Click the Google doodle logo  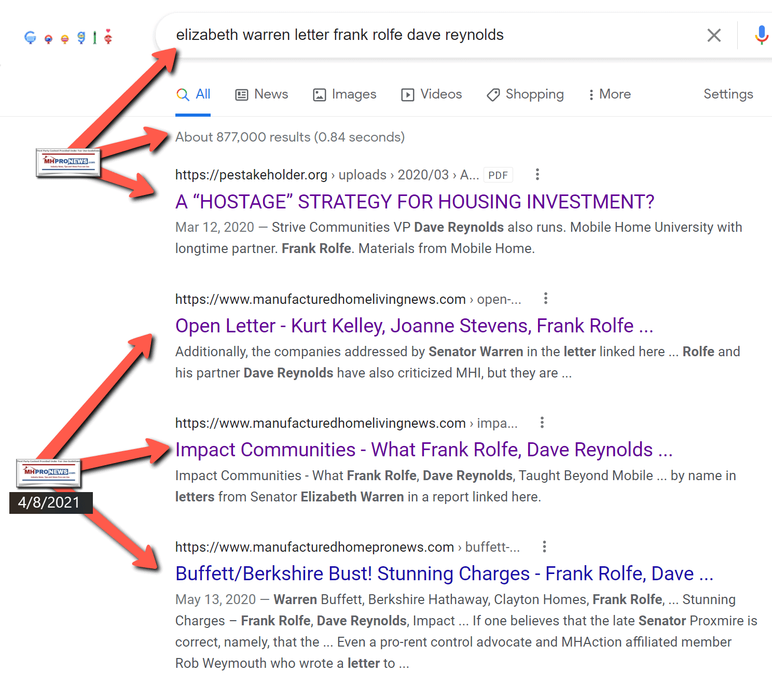pos(68,37)
